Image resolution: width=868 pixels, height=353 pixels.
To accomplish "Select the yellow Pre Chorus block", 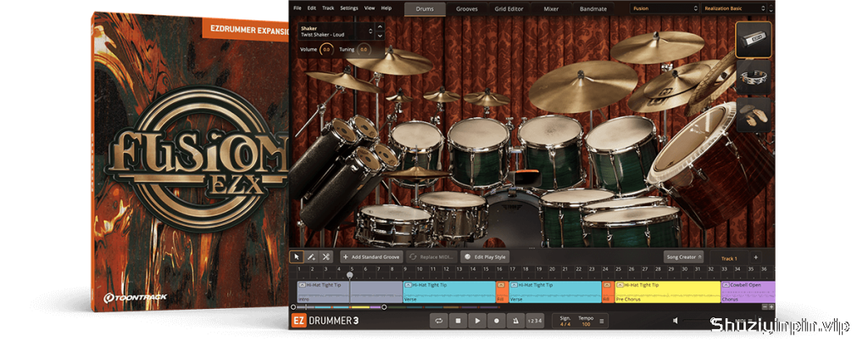I will coord(668,292).
